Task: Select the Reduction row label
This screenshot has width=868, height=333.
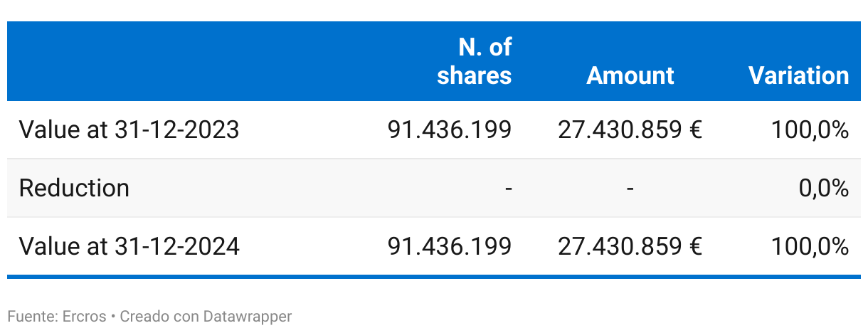Action: [74, 188]
